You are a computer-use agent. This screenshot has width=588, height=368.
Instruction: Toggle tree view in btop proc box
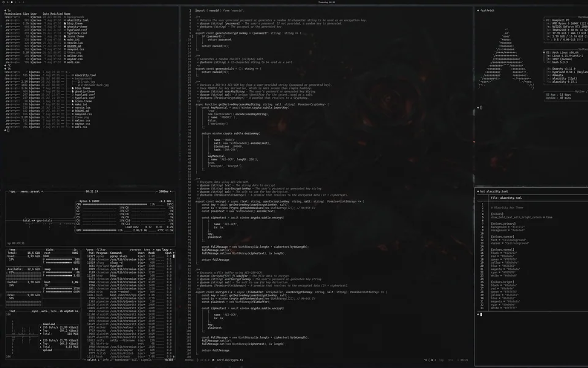pos(146,250)
